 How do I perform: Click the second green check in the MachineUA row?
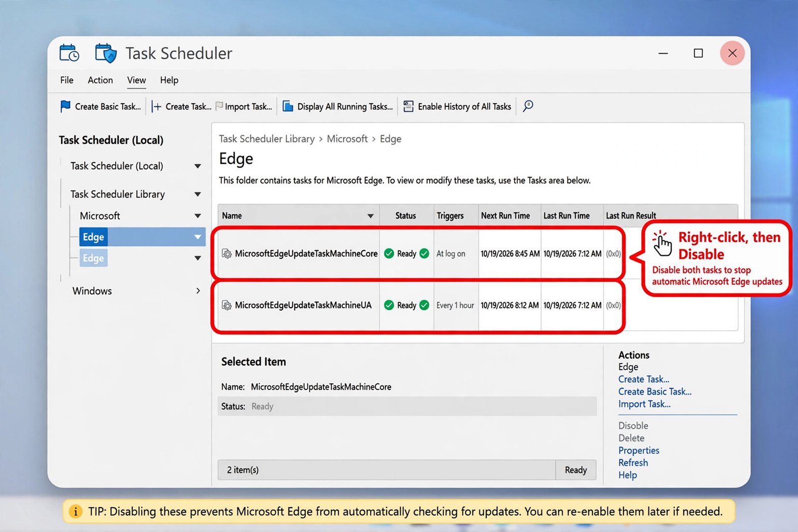pos(424,305)
